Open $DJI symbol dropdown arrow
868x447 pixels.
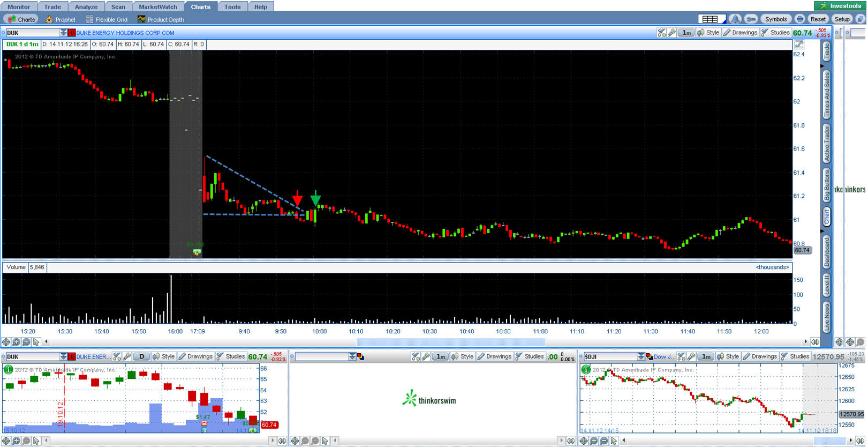point(641,356)
